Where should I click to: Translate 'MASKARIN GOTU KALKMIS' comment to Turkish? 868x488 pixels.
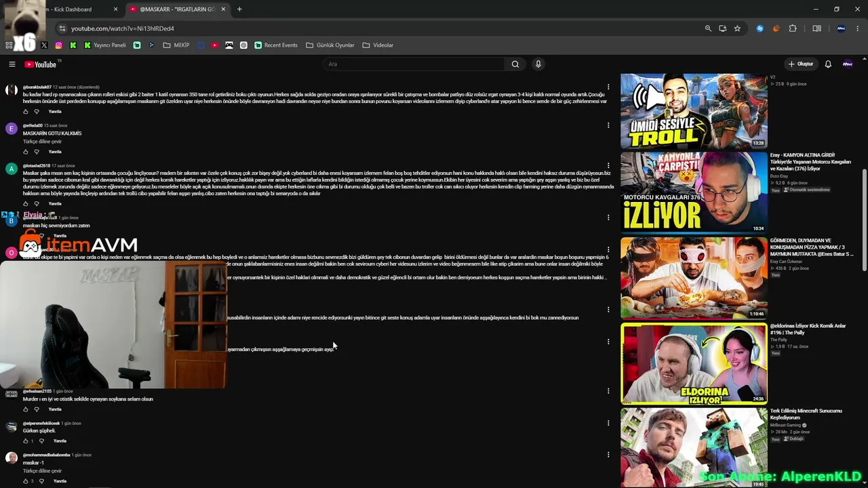pos(42,142)
